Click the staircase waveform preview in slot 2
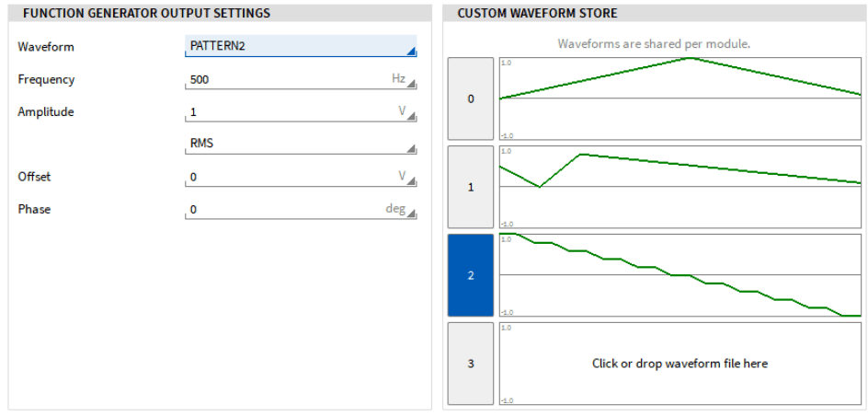Viewport: 868px width, 416px height. [x=680, y=275]
